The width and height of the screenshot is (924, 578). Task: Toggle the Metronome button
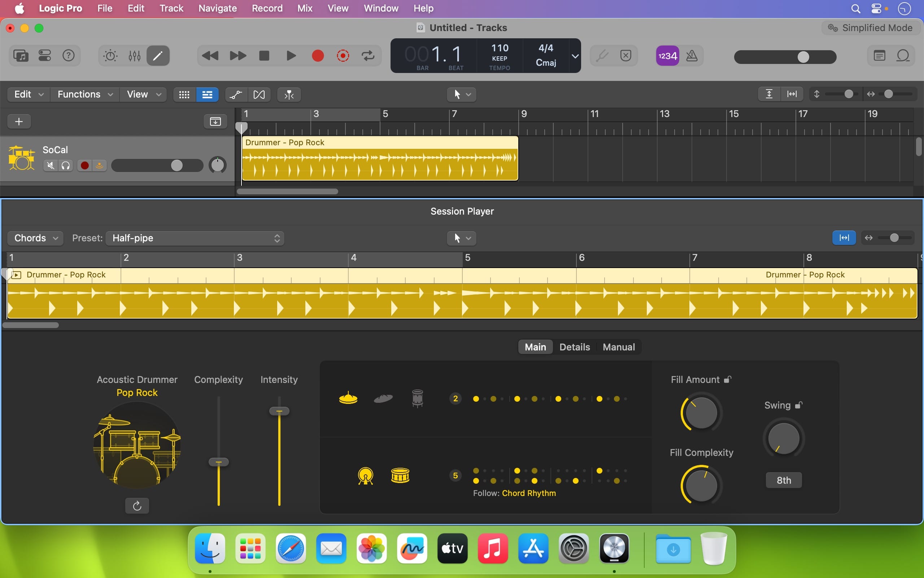[692, 56]
